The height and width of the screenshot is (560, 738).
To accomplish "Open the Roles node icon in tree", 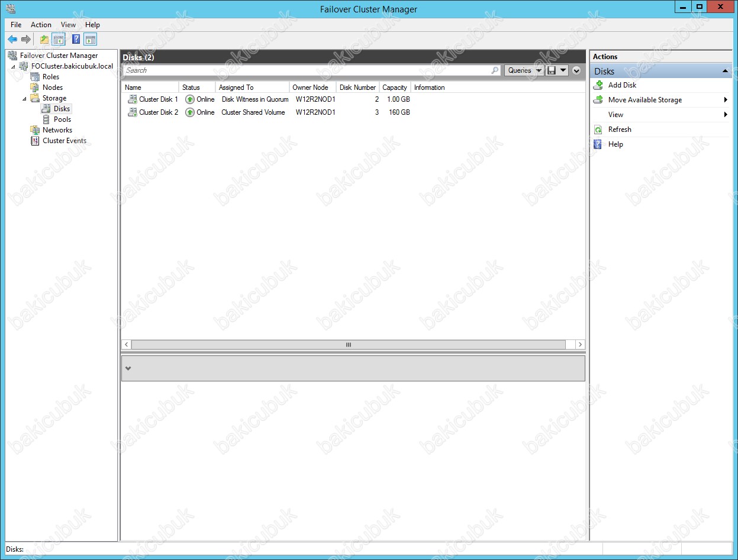I will click(x=35, y=77).
